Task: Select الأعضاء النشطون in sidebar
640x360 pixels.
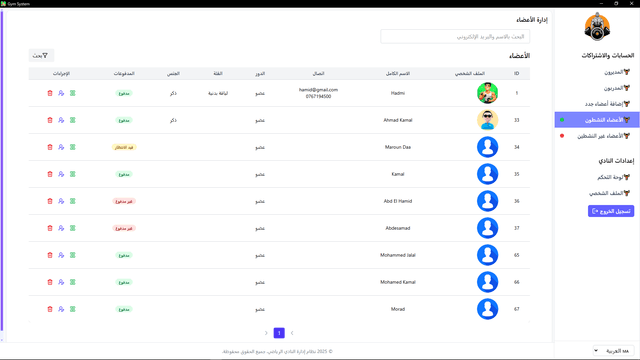Action: click(x=597, y=120)
